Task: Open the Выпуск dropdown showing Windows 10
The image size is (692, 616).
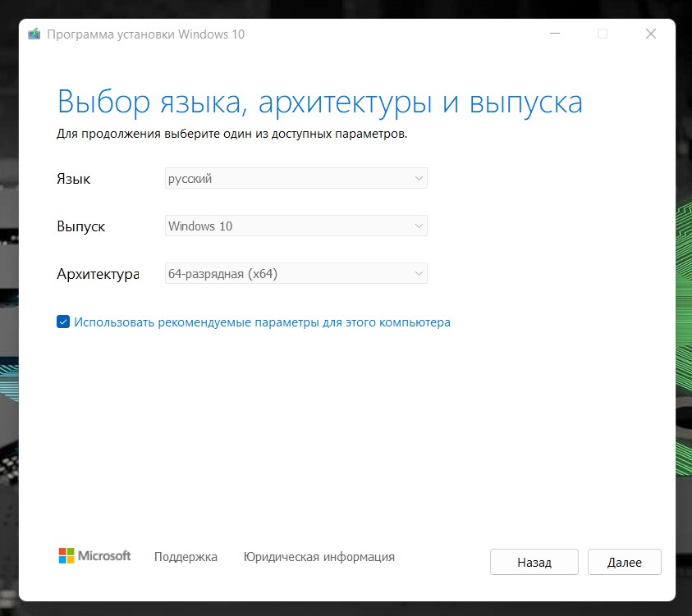Action: [296, 226]
